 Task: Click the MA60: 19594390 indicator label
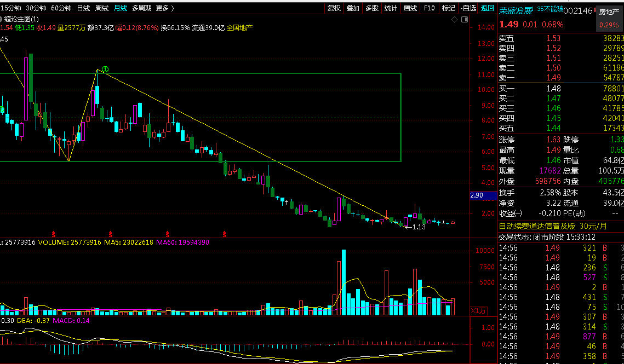(182, 242)
